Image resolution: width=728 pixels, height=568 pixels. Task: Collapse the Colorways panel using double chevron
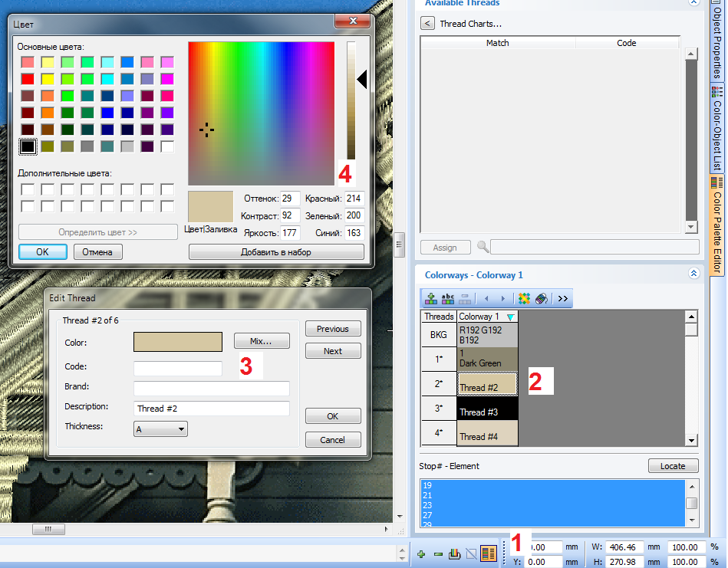pos(693,274)
